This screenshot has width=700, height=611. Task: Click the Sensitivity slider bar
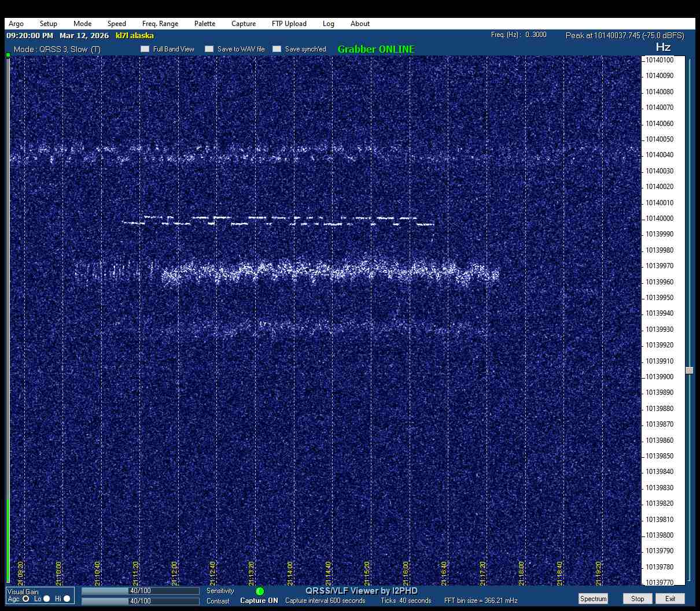[140, 591]
